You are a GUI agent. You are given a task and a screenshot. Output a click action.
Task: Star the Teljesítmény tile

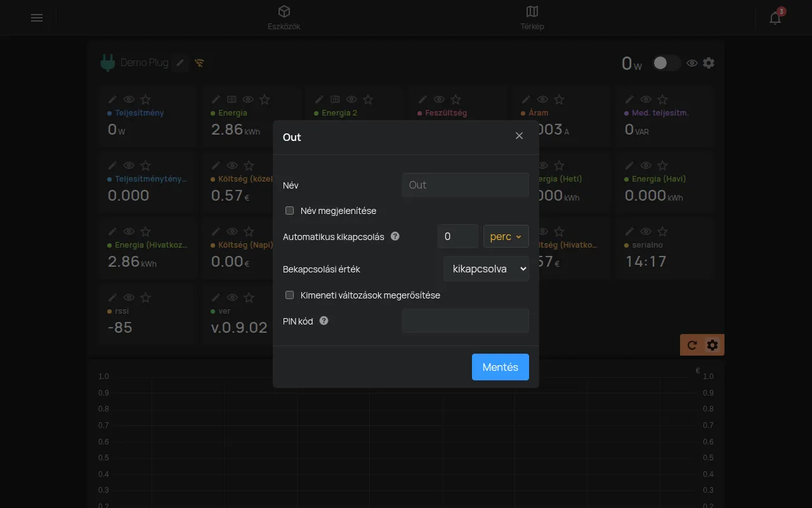pyautogui.click(x=145, y=99)
